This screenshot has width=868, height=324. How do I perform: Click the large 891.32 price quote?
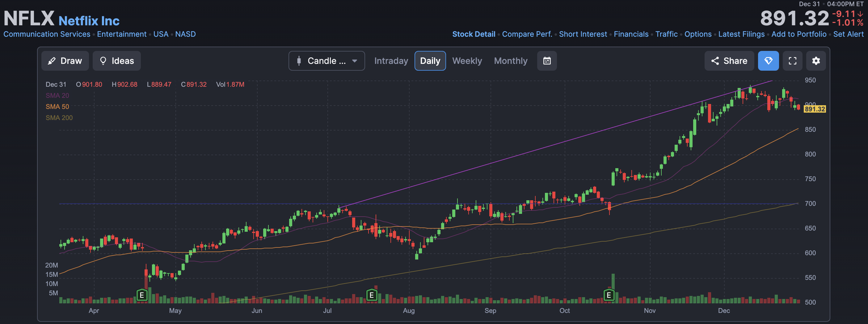click(794, 18)
